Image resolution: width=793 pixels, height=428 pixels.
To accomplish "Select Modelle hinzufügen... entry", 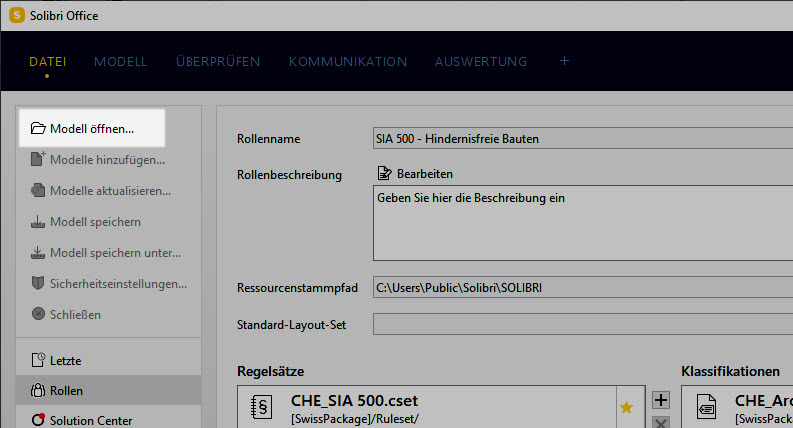I will click(107, 160).
